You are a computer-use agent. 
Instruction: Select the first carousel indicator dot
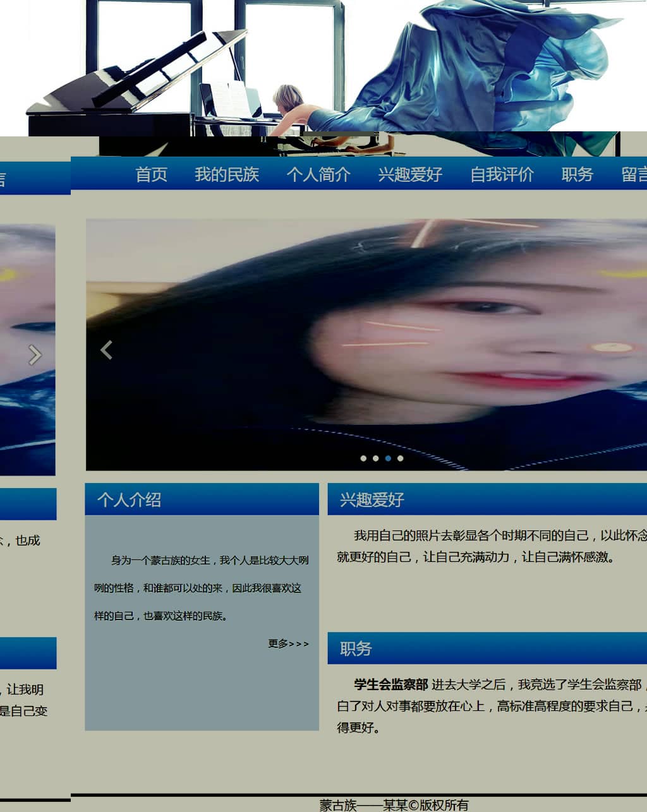[363, 458]
